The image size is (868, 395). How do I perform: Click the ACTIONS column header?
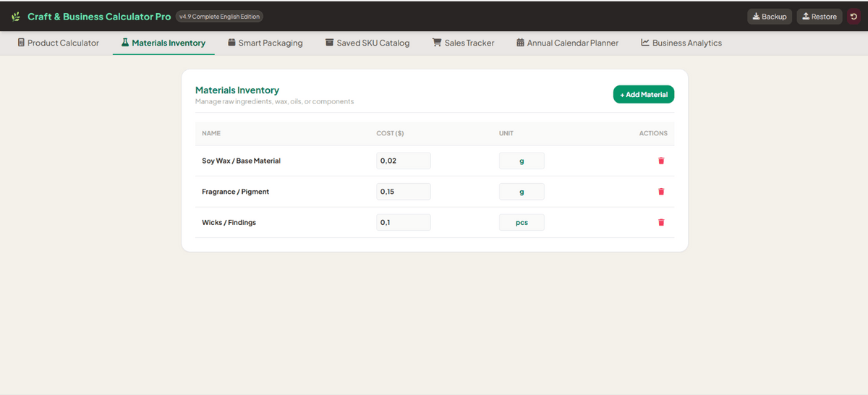pos(653,133)
